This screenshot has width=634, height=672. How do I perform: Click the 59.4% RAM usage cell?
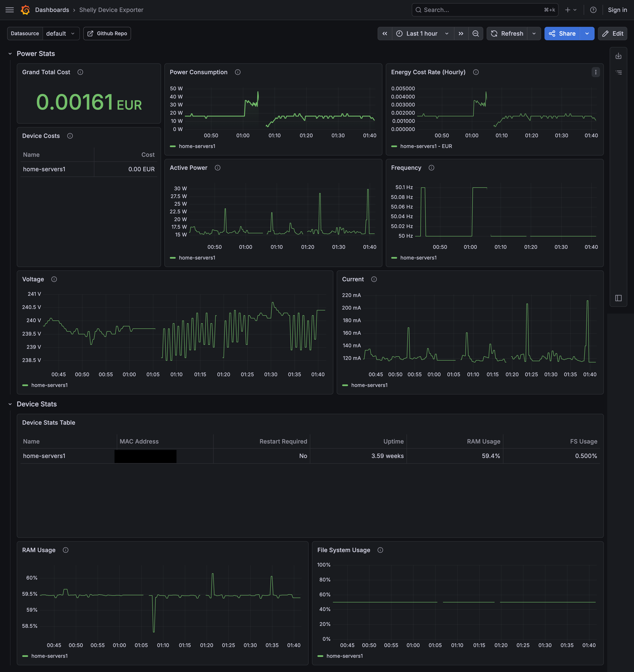coord(491,456)
